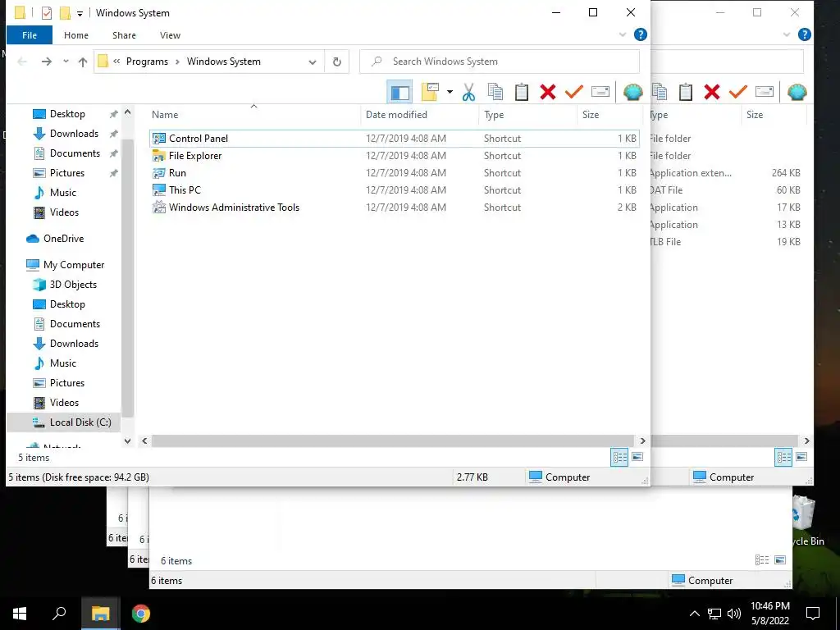Screen dimensions: 840x630
Task: Open the recent locations dropdown
Action: tap(66, 62)
